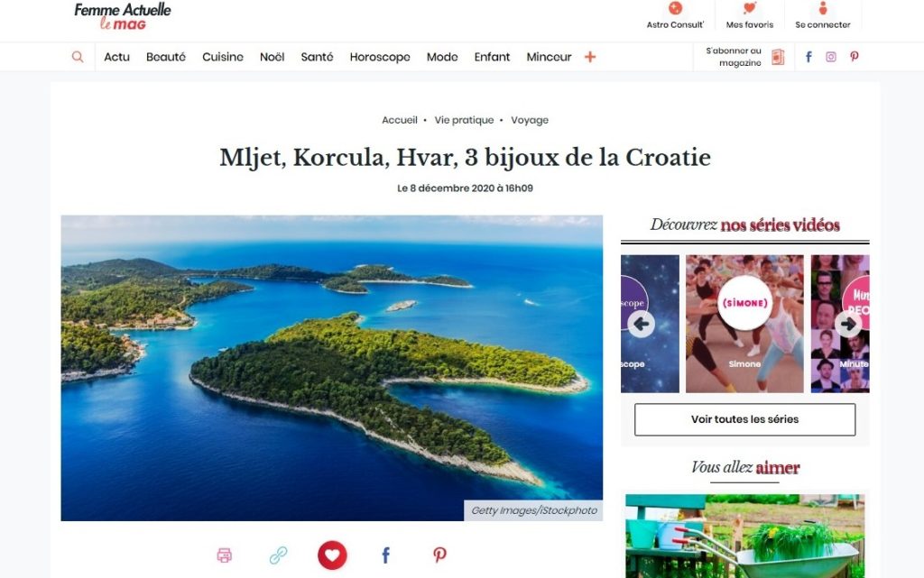This screenshot has width=924, height=578.
Task: Click the Astro Consult' icon
Action: pos(675,8)
